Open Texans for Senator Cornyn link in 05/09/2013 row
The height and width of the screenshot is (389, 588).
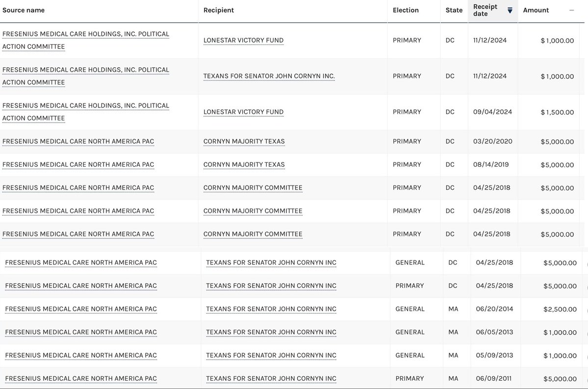[x=271, y=356]
